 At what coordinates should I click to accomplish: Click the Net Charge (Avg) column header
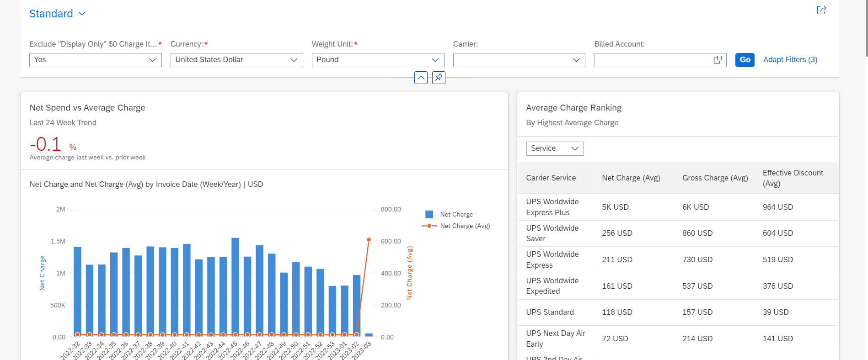[631, 178]
